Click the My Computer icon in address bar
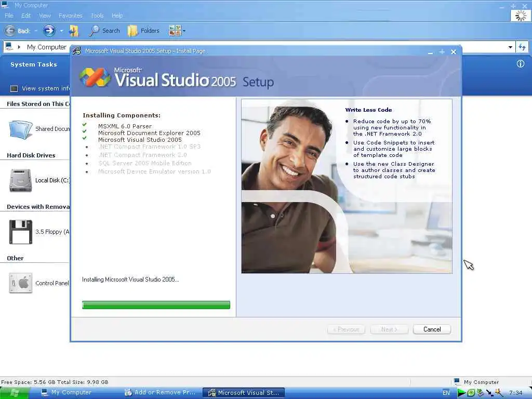Viewport: 532px width, 399px height. click(9, 46)
